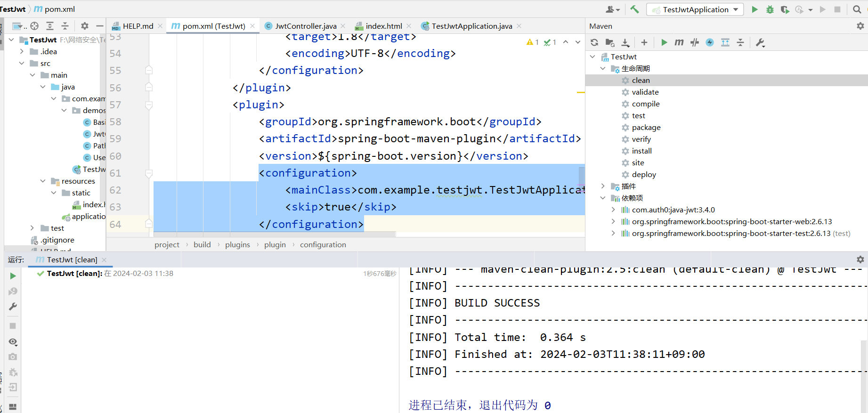This screenshot has height=413, width=868.
Task: Expand the test folder in Project tree
Action: [32, 228]
